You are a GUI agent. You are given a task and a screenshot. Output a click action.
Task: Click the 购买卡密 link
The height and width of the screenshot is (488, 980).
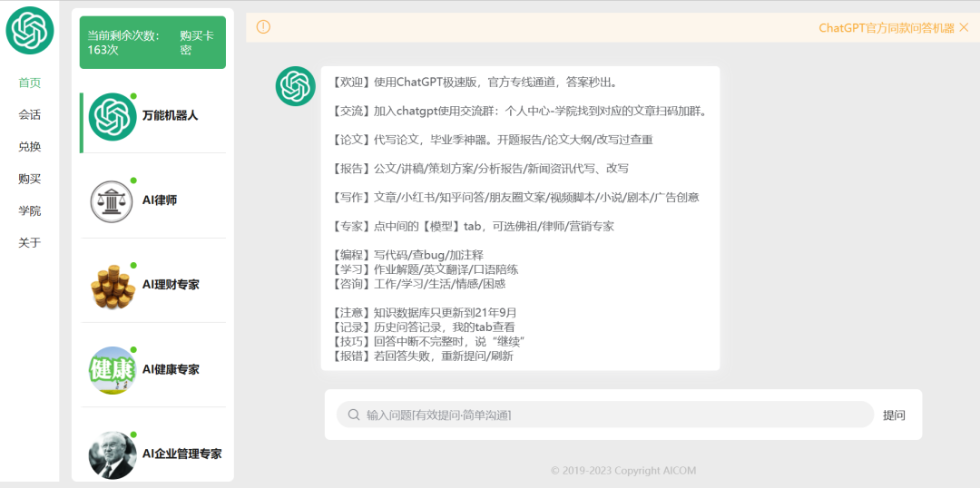[x=197, y=43]
